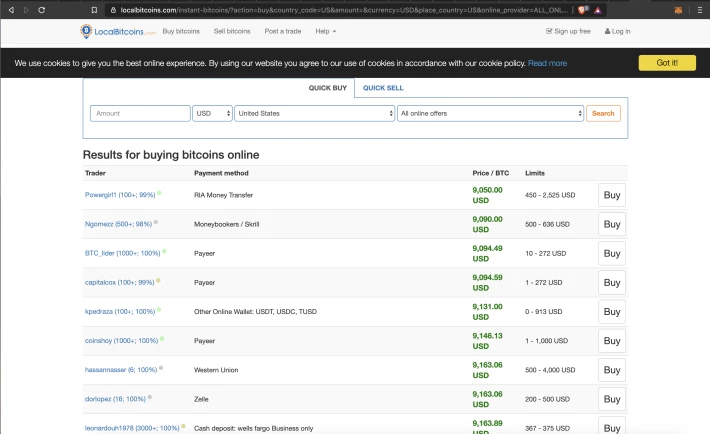The image size is (710, 434).
Task: Click the browser back arrow icon
Action: tap(11, 10)
